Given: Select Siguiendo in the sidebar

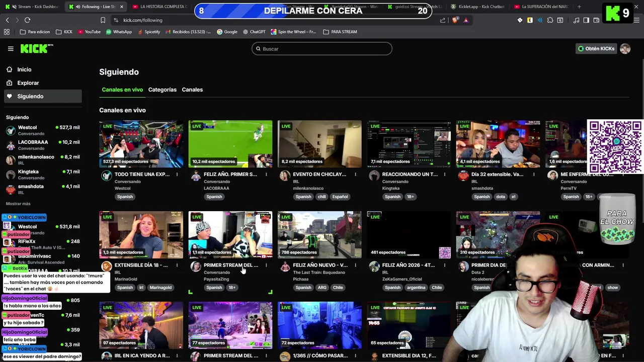Looking at the screenshot, I should (x=43, y=96).
